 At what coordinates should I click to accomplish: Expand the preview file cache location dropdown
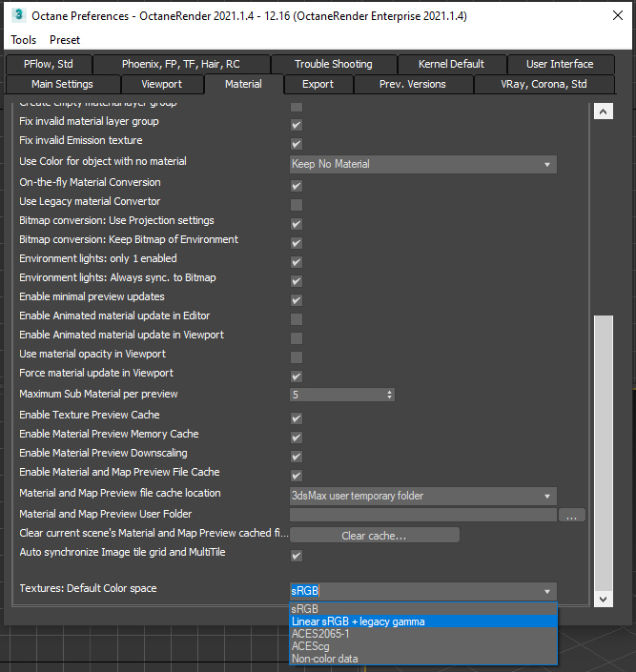(422, 497)
